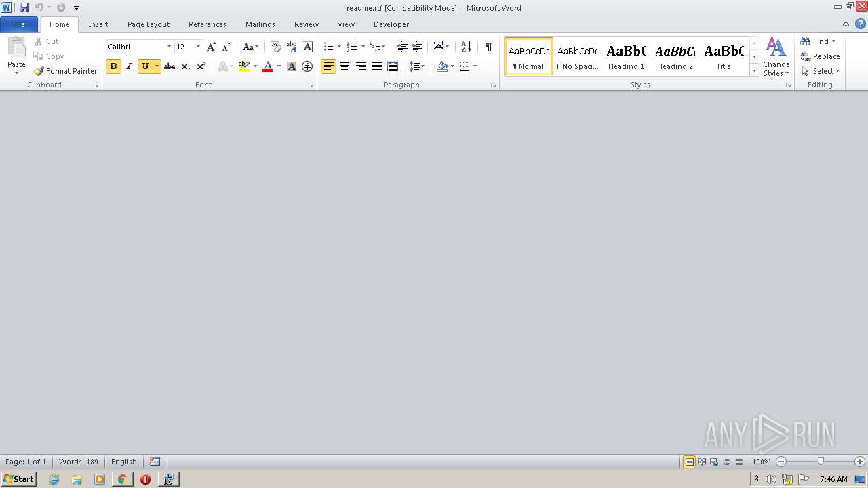Open the font size dropdown
868x488 pixels.
pos(198,47)
